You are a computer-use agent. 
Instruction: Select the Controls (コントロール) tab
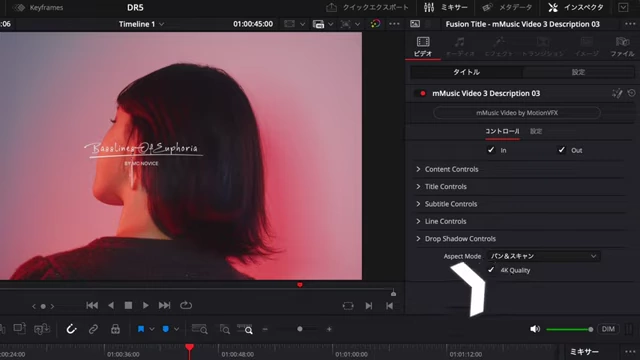(502, 131)
